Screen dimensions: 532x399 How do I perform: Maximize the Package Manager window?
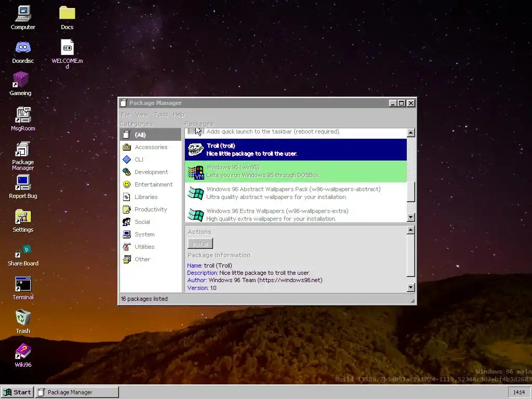tap(402, 103)
